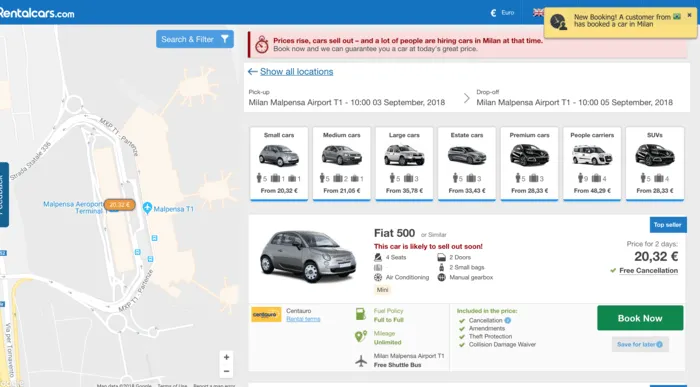Click the Rentalcars.com logo
This screenshot has height=387, width=700.
[x=37, y=12]
